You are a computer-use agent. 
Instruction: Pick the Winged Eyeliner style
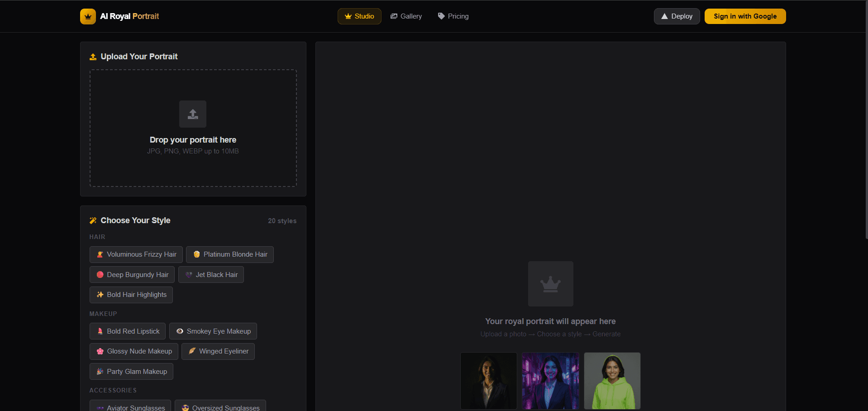coord(218,351)
